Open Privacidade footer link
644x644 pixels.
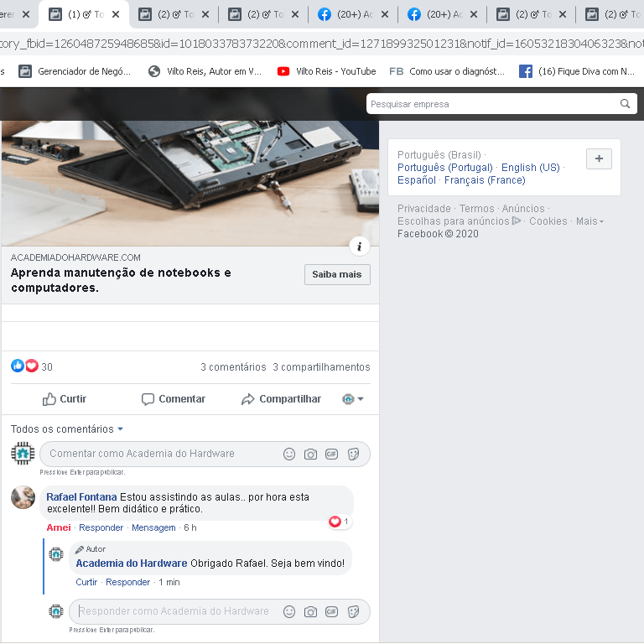pos(423,209)
